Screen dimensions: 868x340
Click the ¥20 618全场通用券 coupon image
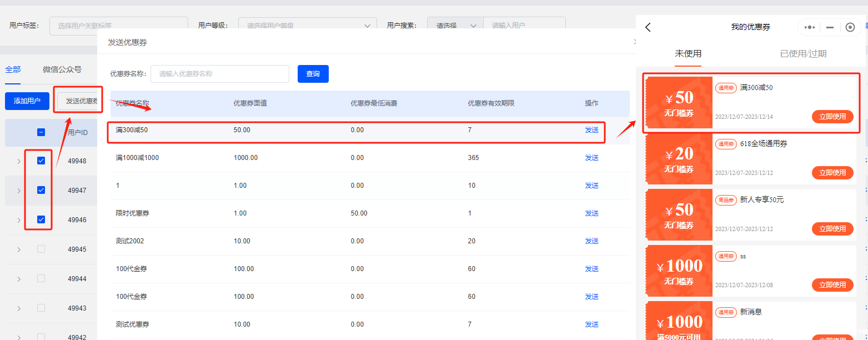click(679, 159)
